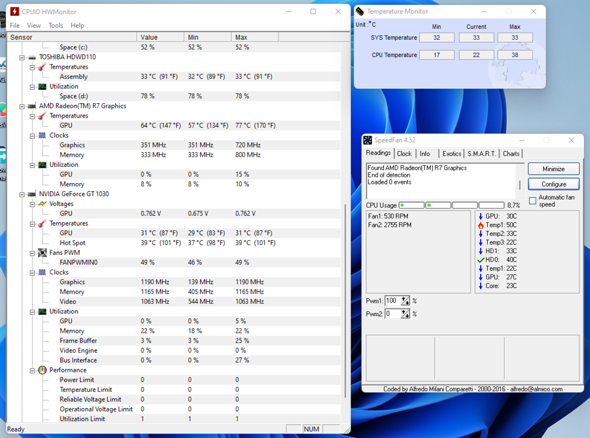Click the Pwm2 value field showing 0
590x438 pixels.
(x=392, y=313)
